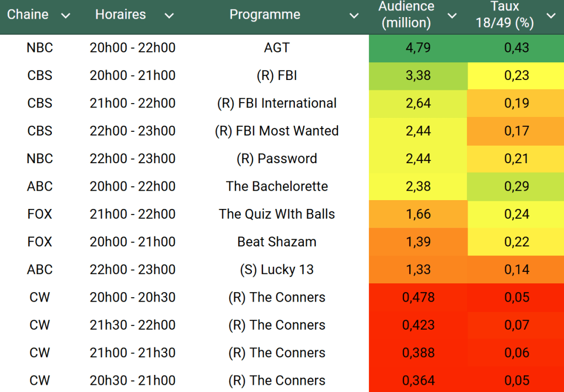Select the AGT programme cell
Viewport: 564px width, 392px height.
tap(277, 48)
